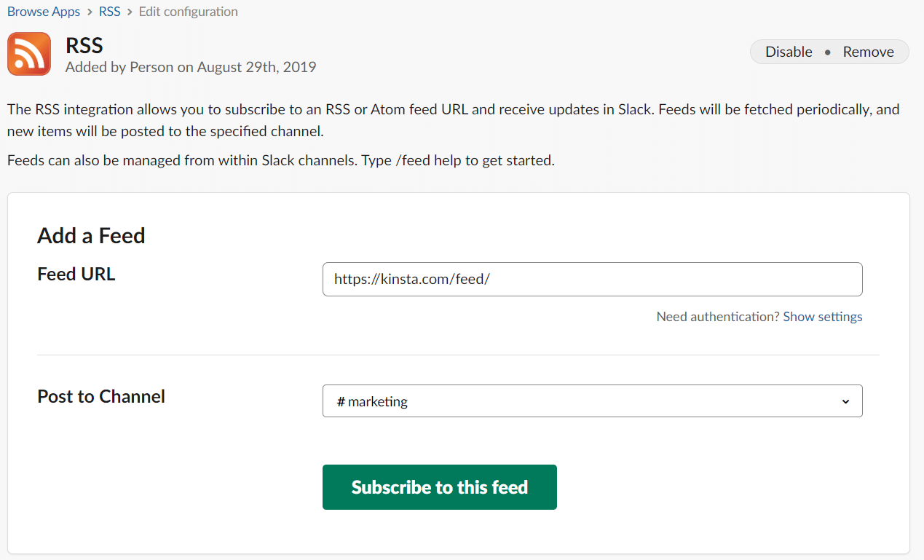924x560 pixels.
Task: Click the Post to Channel field label
Action: click(x=100, y=396)
